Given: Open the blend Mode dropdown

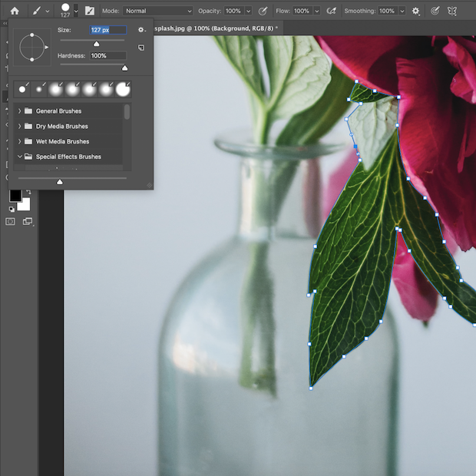Looking at the screenshot, I should coord(158,12).
